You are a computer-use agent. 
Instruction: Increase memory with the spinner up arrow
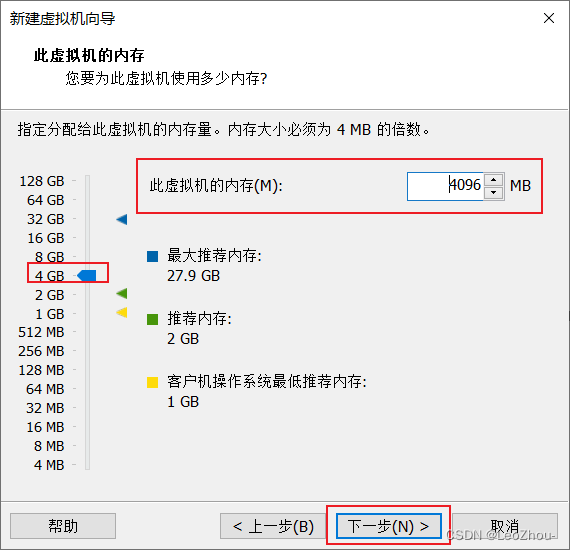tap(493, 180)
